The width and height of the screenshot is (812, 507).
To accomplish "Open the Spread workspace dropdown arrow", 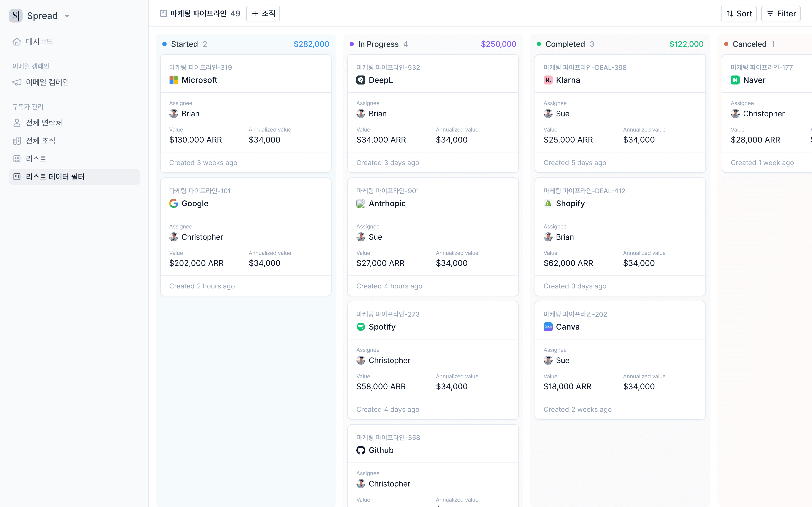I will click(67, 16).
